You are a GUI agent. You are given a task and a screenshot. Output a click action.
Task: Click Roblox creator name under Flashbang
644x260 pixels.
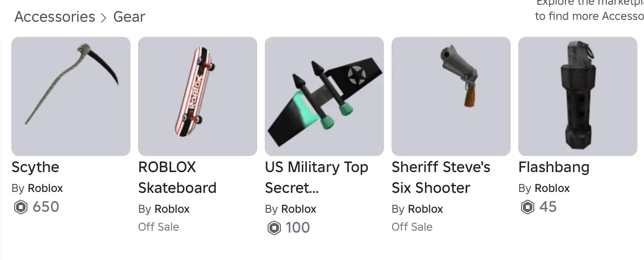pyautogui.click(x=552, y=188)
